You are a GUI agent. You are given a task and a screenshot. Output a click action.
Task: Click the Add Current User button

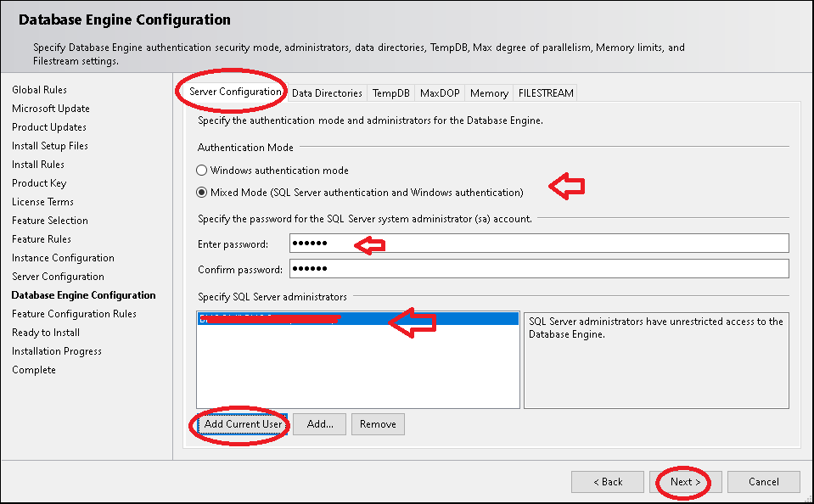243,424
